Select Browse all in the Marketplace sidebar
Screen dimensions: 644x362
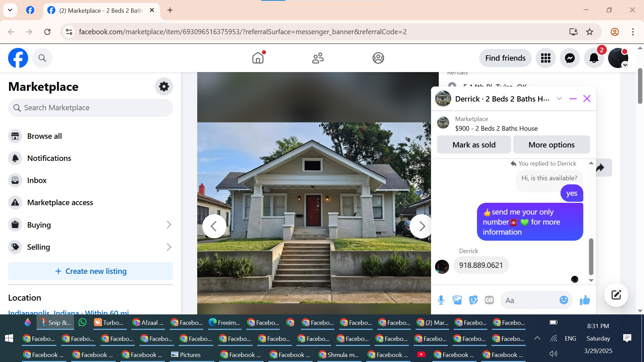pos(44,136)
